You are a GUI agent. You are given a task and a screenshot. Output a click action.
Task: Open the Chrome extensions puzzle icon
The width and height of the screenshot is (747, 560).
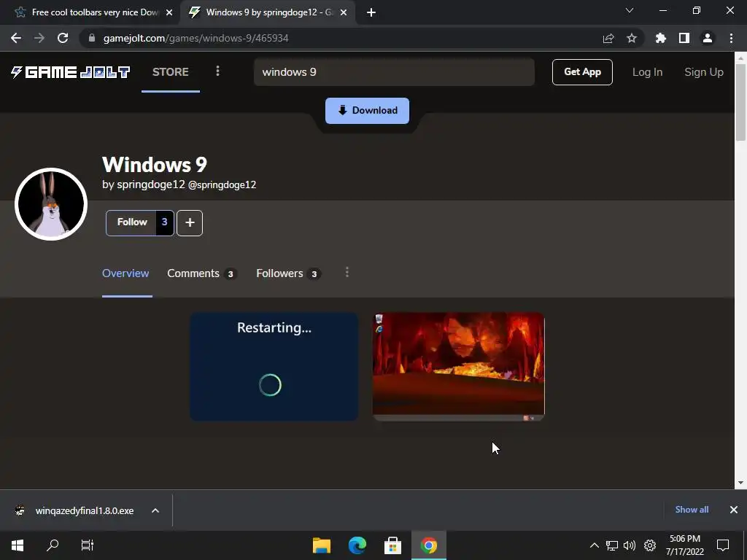tap(661, 38)
